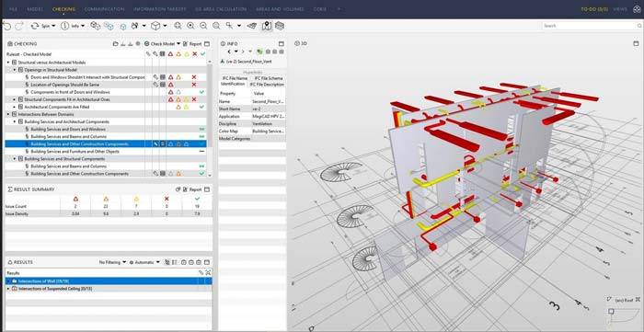Image resolution: width=644 pixels, height=332 pixels.
Task: Click the Zoom Out magnifier
Action: [203, 26]
